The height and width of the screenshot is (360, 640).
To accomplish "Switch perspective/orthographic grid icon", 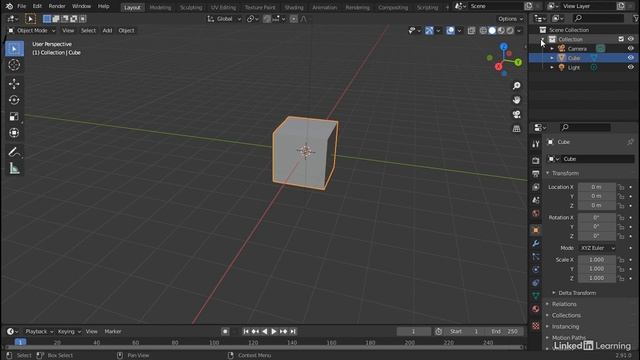I will coord(517,129).
